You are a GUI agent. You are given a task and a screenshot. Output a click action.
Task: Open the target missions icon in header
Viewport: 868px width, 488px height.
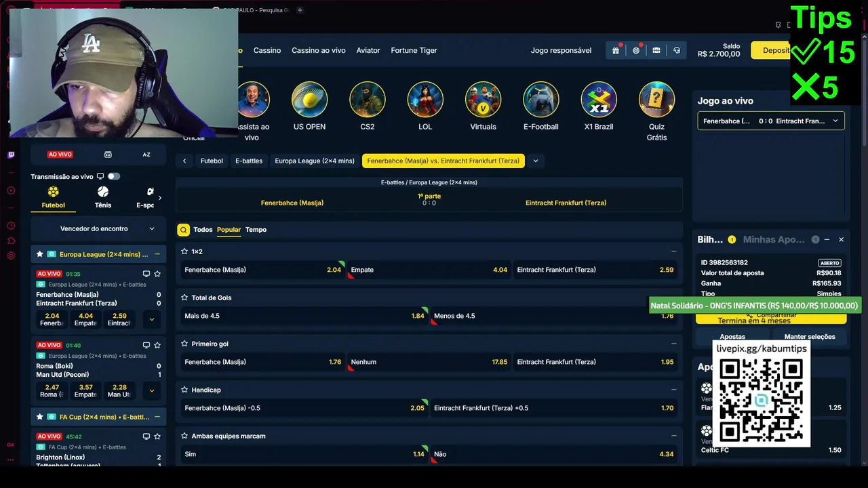click(x=636, y=50)
